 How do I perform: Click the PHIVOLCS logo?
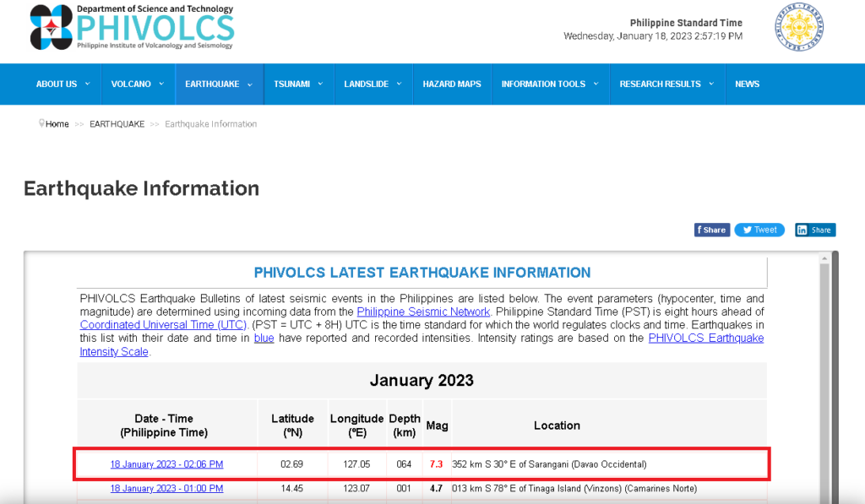(133, 27)
